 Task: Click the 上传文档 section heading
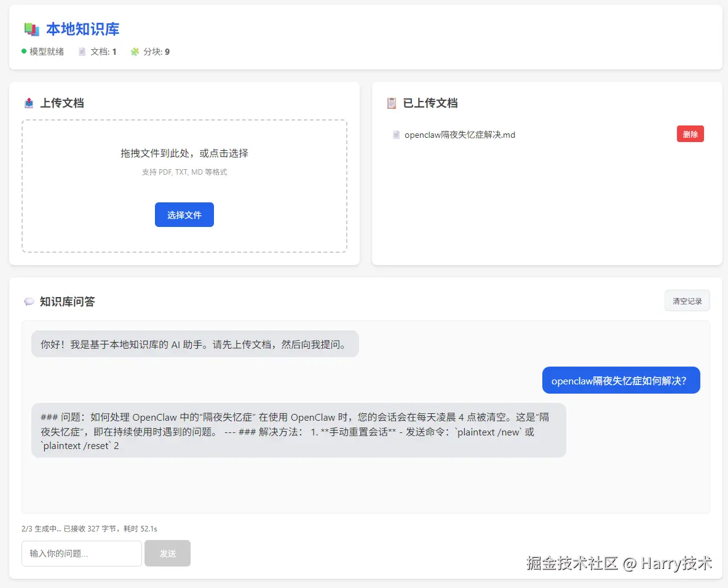(x=61, y=103)
